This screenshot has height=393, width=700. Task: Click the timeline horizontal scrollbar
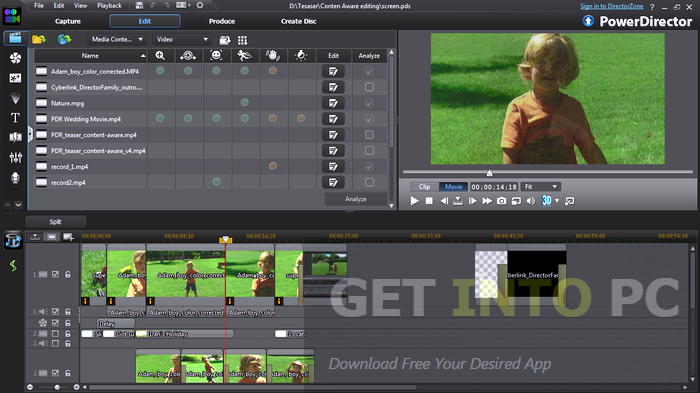pos(253,387)
